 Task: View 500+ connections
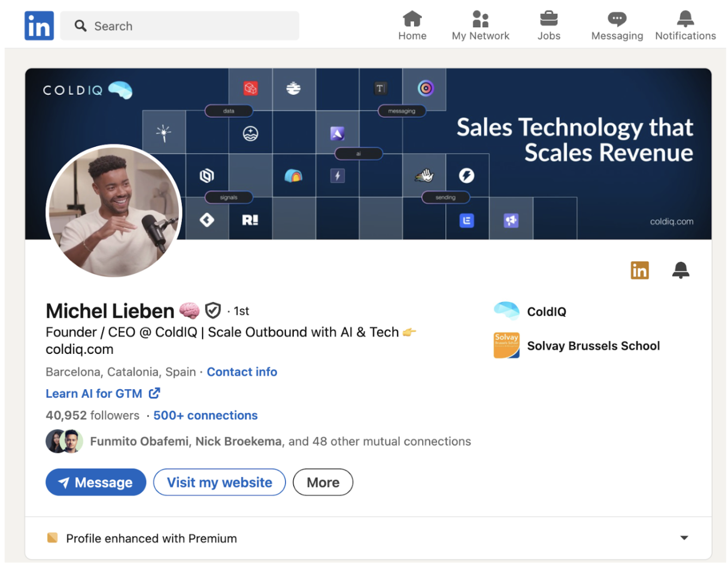click(x=205, y=415)
